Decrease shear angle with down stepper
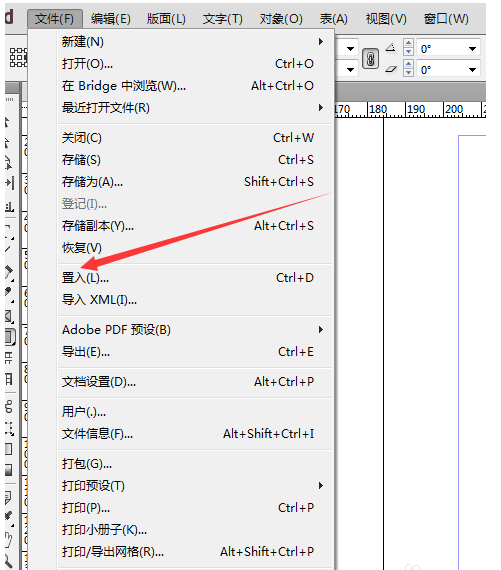 pyautogui.click(x=408, y=72)
